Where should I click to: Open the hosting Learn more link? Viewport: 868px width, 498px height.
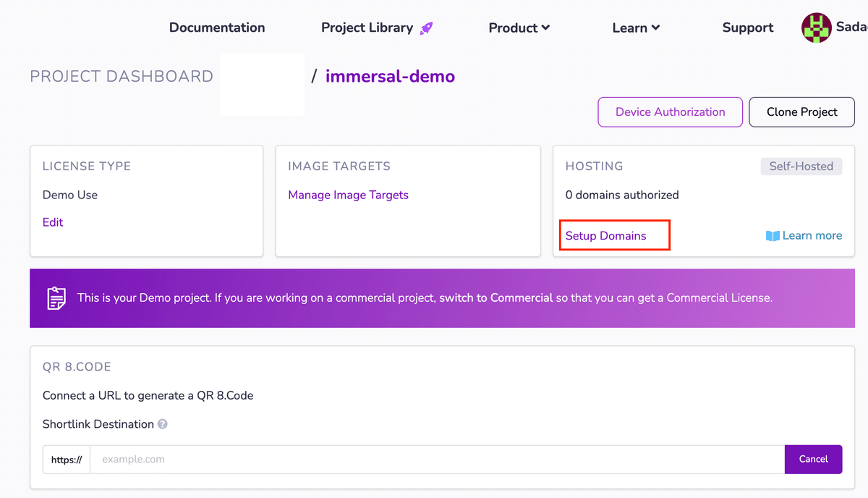(x=812, y=236)
